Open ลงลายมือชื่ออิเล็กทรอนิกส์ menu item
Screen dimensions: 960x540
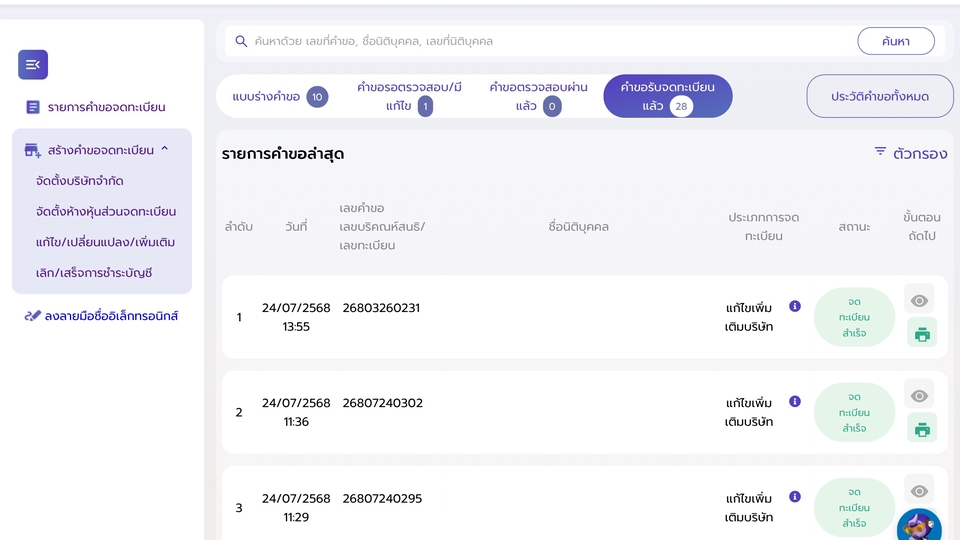pos(101,316)
